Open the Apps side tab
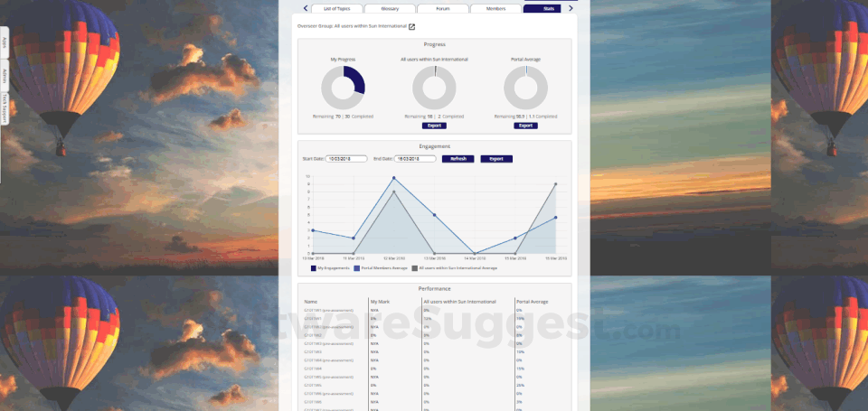Image resolution: width=868 pixels, height=411 pixels. point(4,42)
